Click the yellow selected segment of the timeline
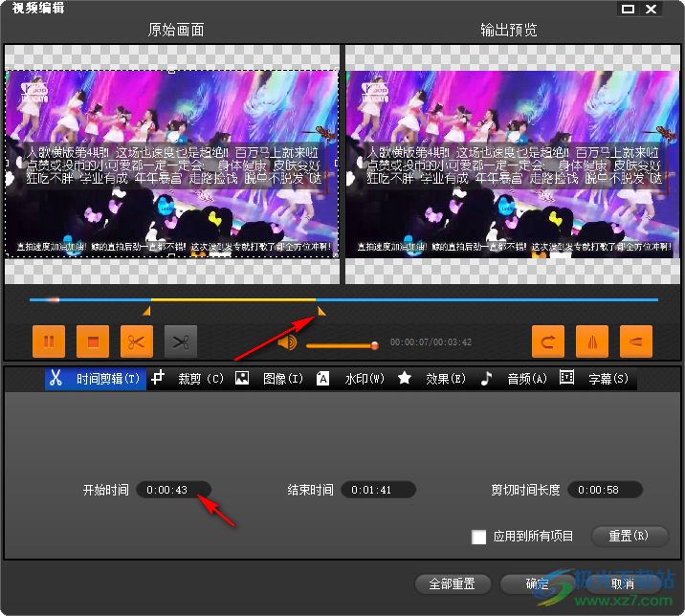The height and width of the screenshot is (616, 685). click(x=233, y=299)
